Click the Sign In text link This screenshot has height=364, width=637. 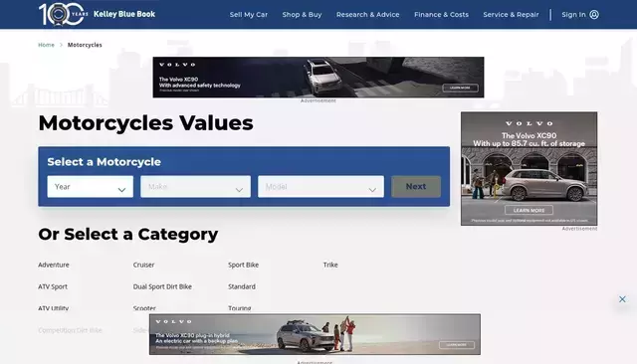(573, 15)
